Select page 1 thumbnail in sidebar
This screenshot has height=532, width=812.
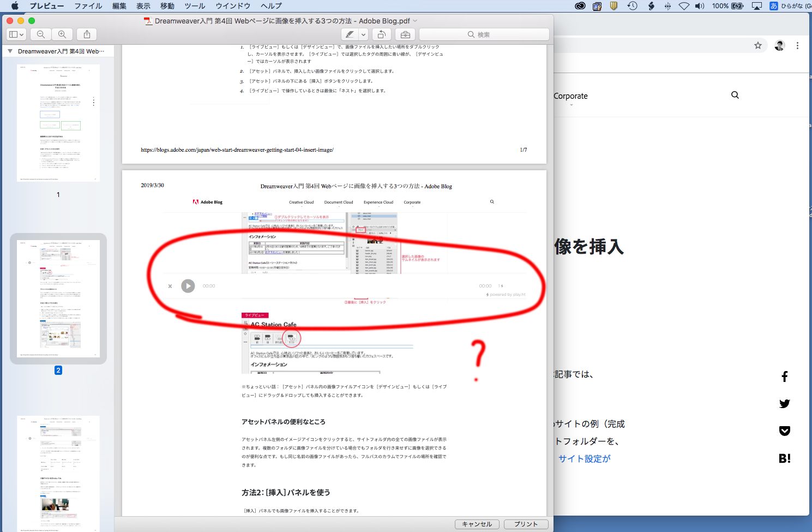point(58,123)
